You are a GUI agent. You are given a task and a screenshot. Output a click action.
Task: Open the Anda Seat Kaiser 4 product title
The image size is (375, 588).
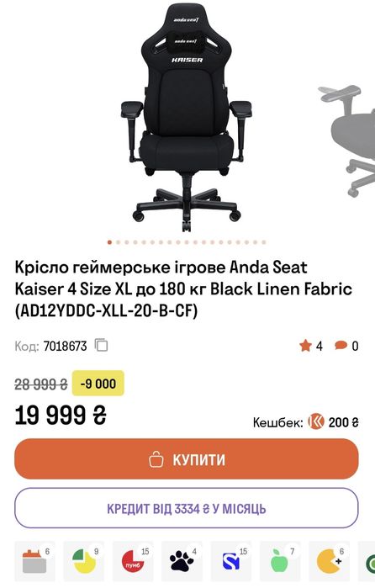(x=183, y=289)
